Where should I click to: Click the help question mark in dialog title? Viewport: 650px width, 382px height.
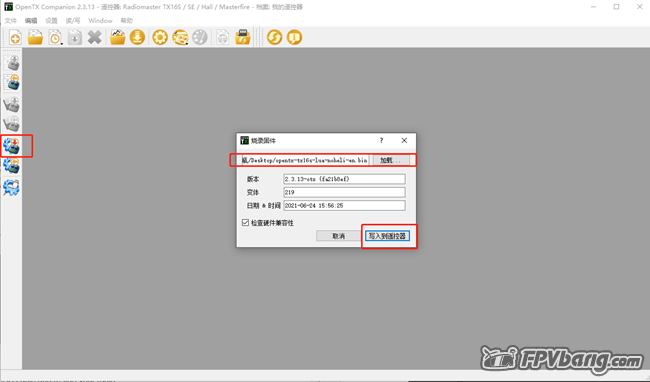point(381,140)
